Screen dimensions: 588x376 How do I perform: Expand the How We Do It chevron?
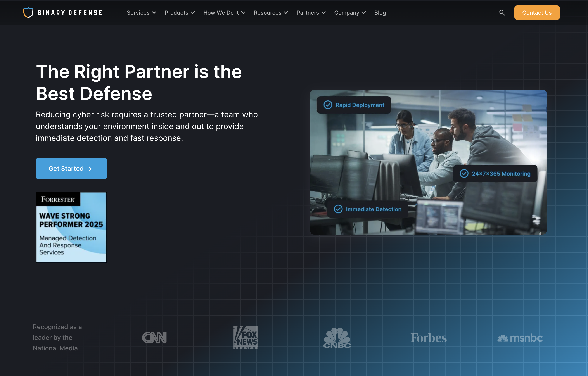point(243,13)
